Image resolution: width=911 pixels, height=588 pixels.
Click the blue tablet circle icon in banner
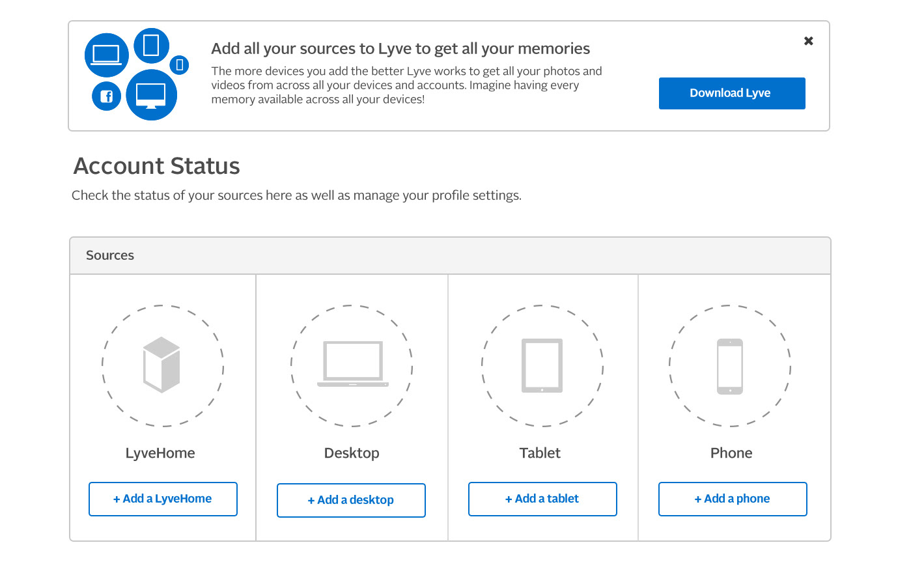coord(151,46)
